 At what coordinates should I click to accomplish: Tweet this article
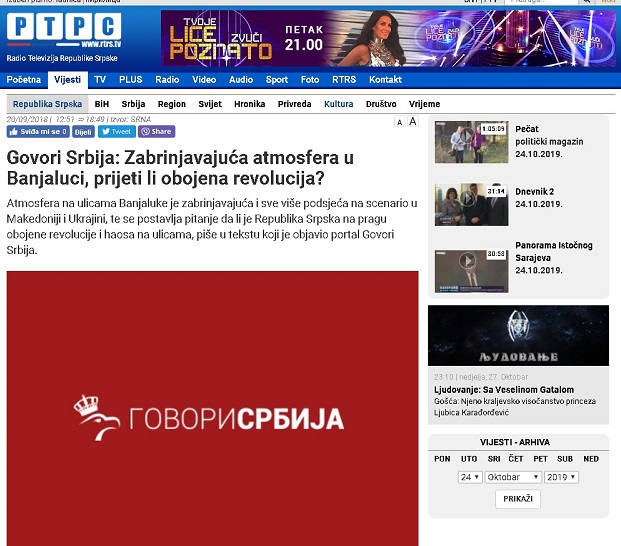point(117,131)
